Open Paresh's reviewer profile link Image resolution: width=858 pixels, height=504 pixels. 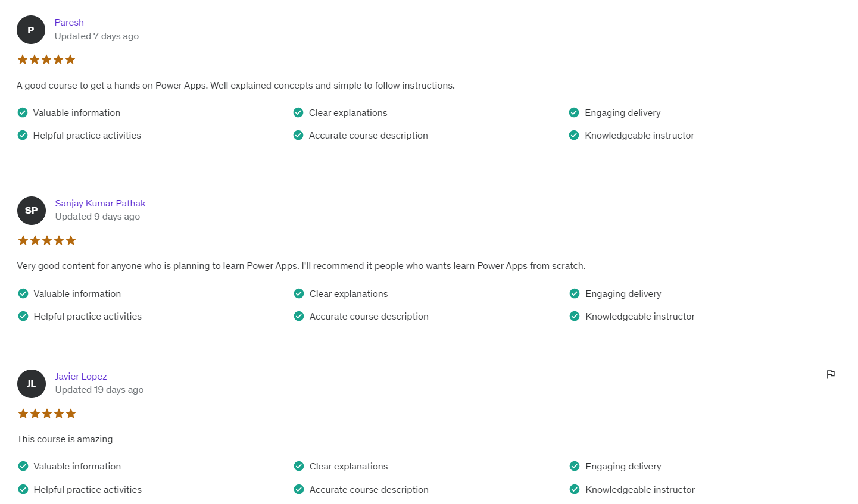coord(69,23)
